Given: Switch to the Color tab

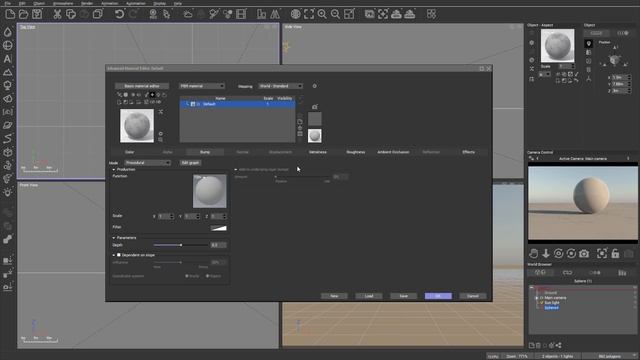Looking at the screenshot, I should [x=129, y=152].
